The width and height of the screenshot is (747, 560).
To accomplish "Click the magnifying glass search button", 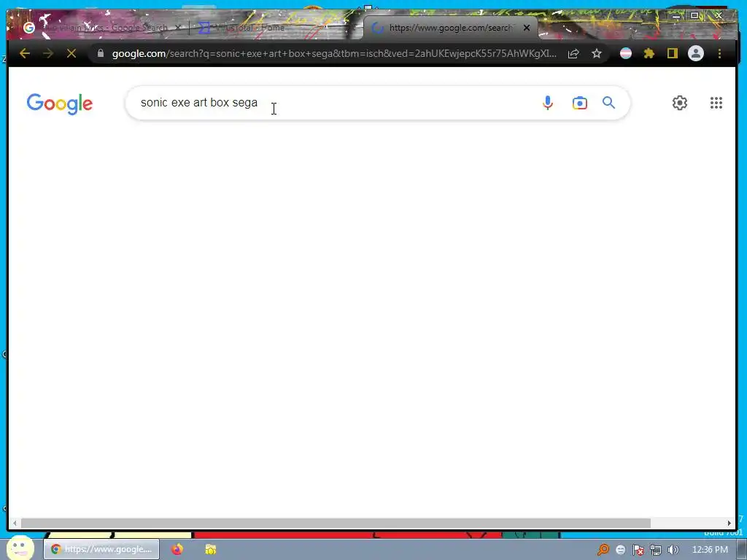I will click(x=608, y=102).
